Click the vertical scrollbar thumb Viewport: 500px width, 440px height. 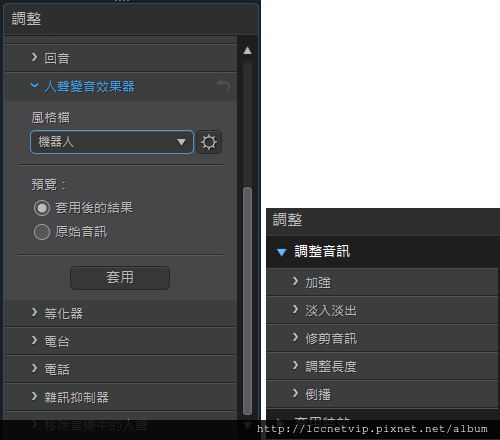pos(247,301)
